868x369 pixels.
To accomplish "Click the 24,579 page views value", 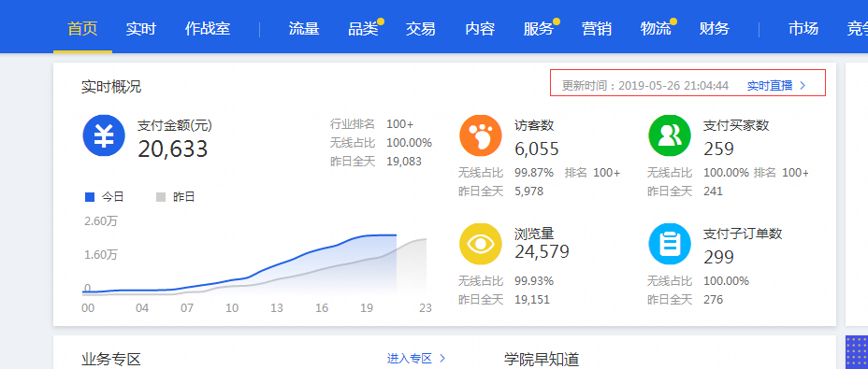I will [x=542, y=251].
